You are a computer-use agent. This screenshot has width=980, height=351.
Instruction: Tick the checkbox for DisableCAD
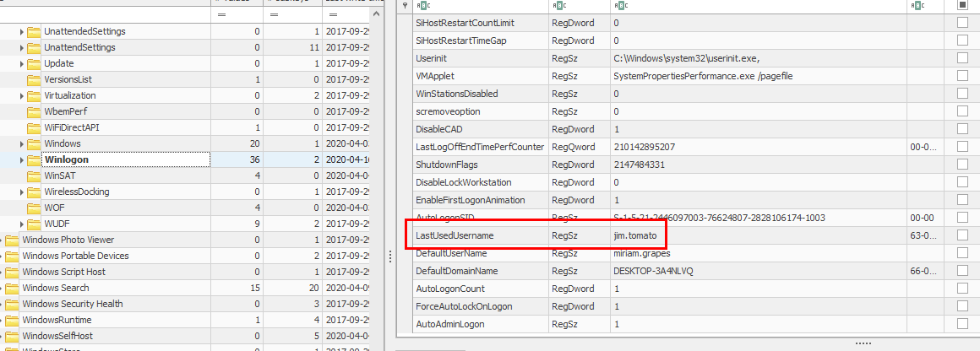click(x=962, y=128)
